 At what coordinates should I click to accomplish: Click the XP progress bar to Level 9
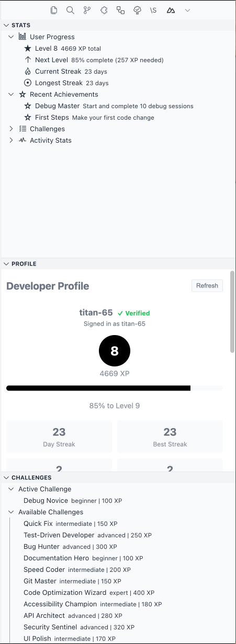(115, 388)
